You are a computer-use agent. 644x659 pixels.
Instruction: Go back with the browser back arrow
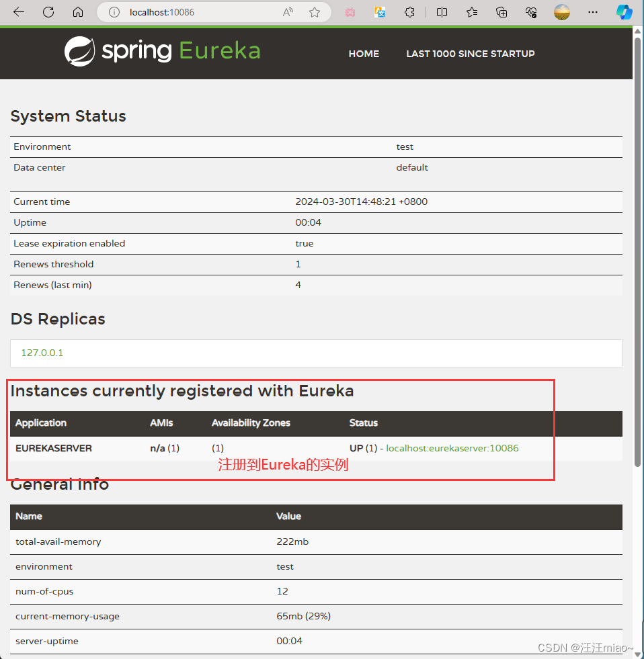pos(19,12)
